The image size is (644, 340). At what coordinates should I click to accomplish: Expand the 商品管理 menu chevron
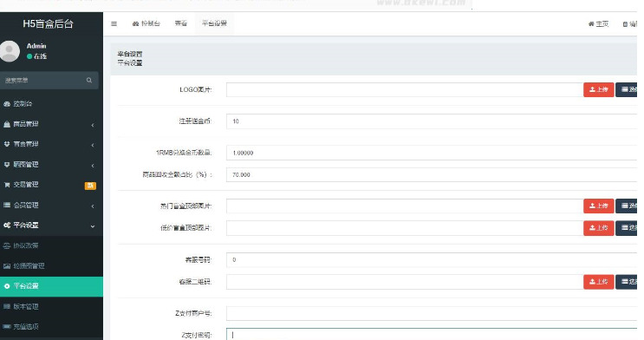[x=93, y=125]
